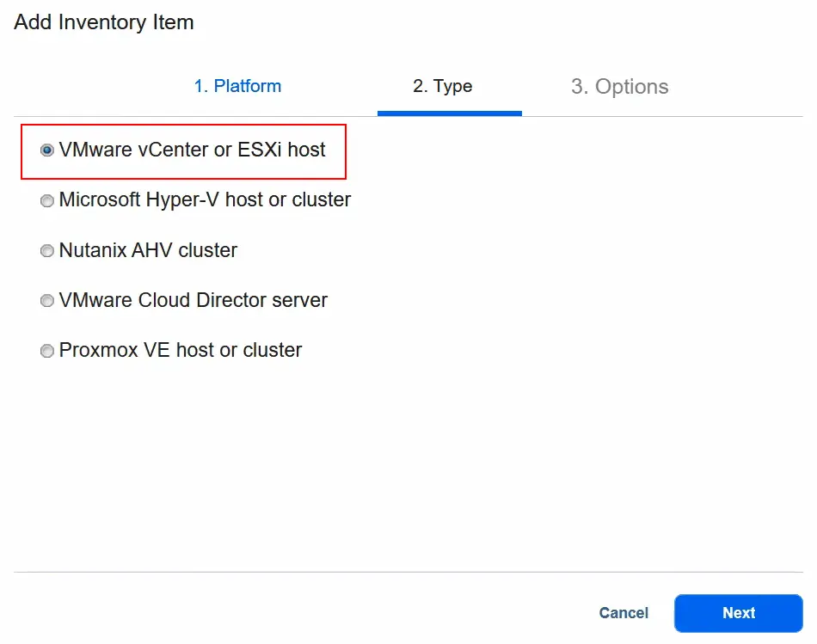Switch to the Platform step

tap(237, 86)
